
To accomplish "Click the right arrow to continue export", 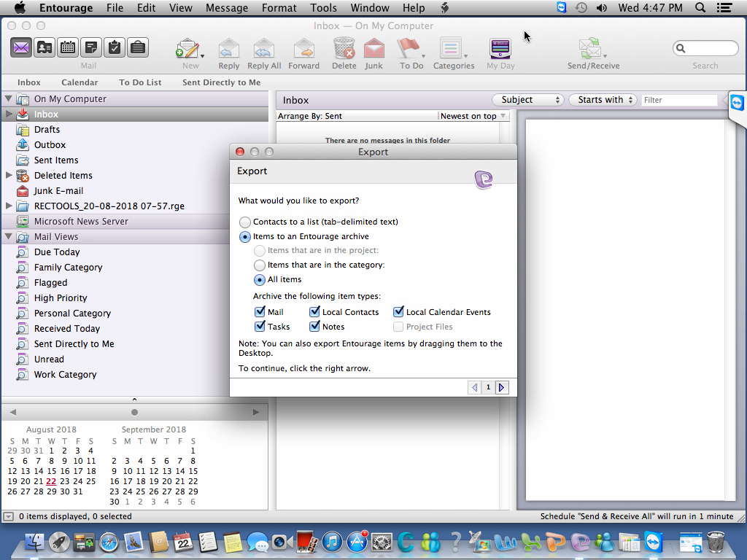I will (x=502, y=388).
